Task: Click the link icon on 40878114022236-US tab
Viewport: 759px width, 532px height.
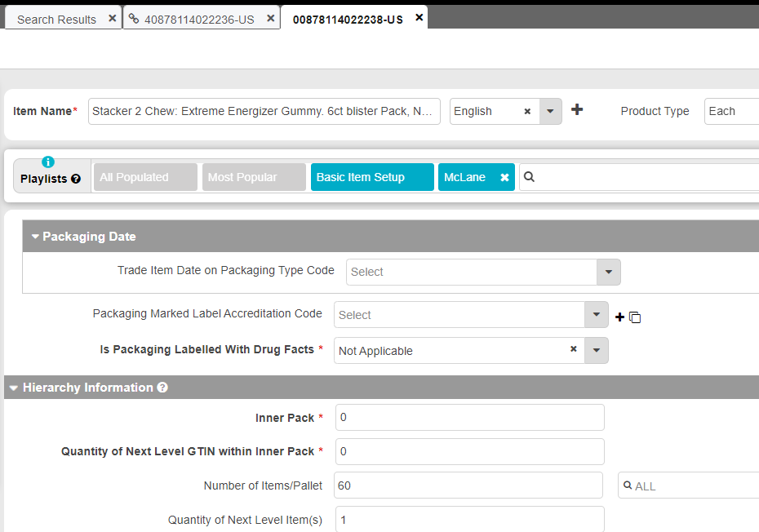Action: pyautogui.click(x=134, y=19)
